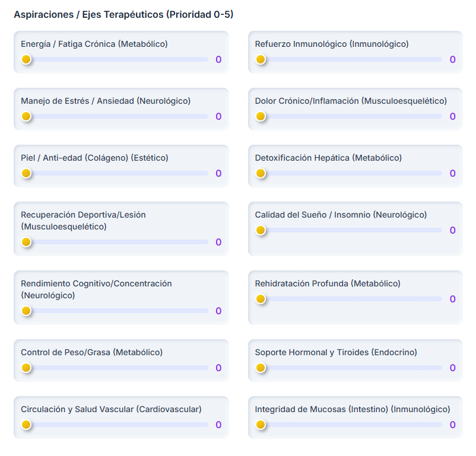Click the Circulación y Salud Vascular label
The width and height of the screenshot is (476, 456).
tap(110, 409)
